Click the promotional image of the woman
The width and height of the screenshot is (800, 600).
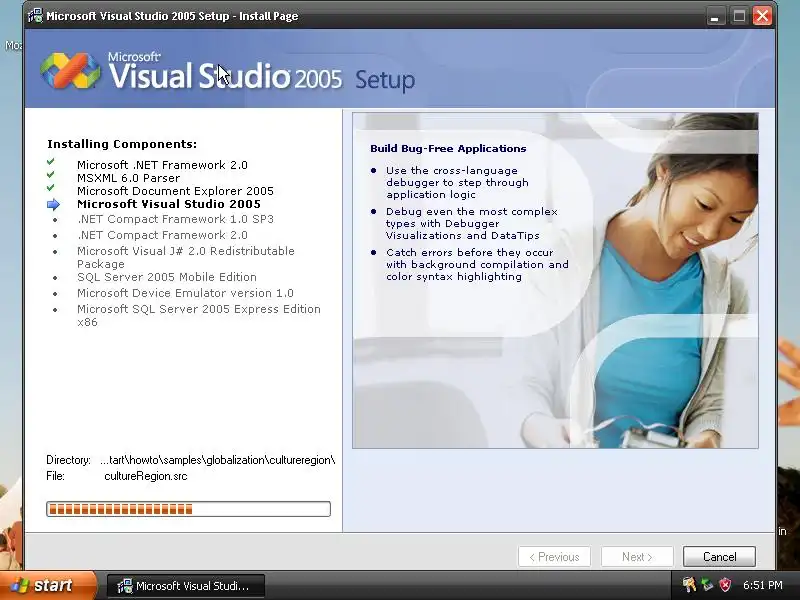click(555, 281)
